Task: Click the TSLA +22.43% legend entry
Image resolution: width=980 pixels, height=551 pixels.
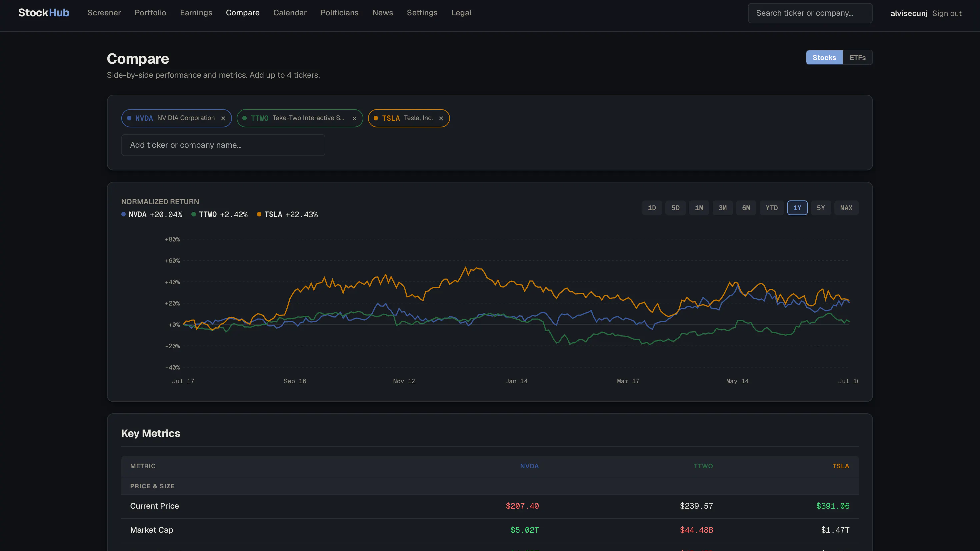Action: 288,214
